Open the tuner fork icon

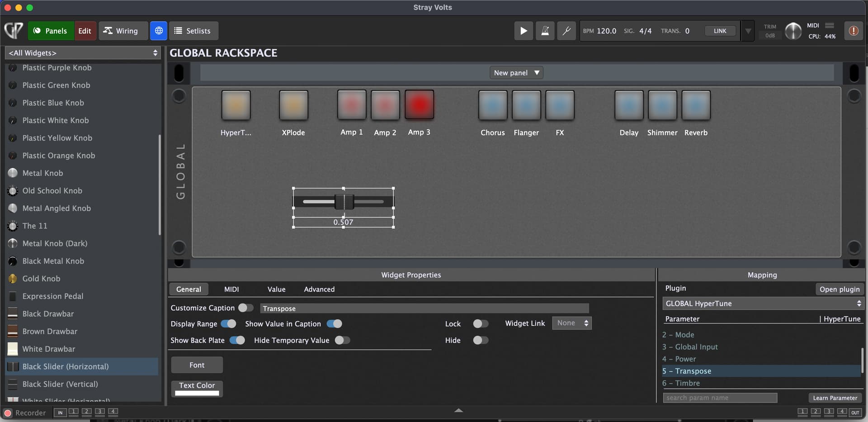(566, 31)
